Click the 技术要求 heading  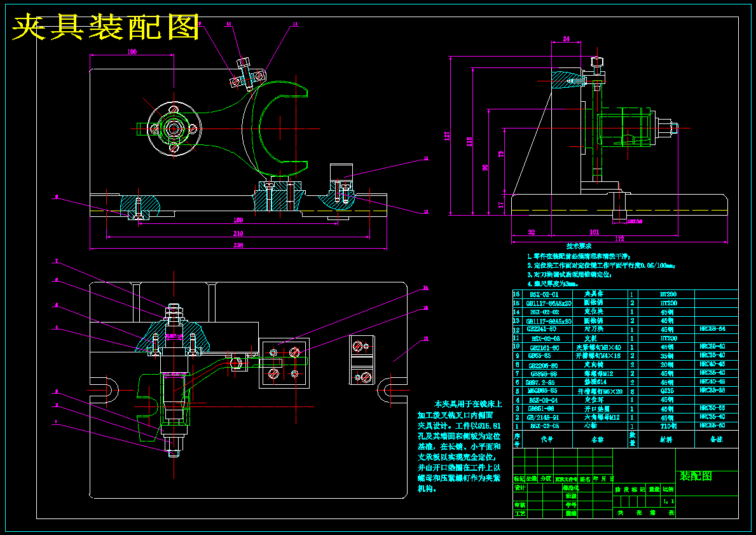[x=579, y=246]
